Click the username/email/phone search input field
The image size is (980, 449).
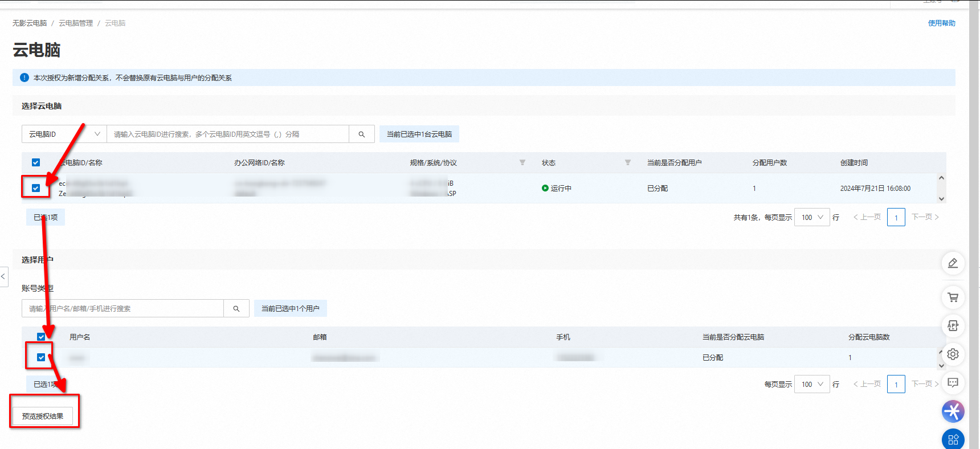122,309
